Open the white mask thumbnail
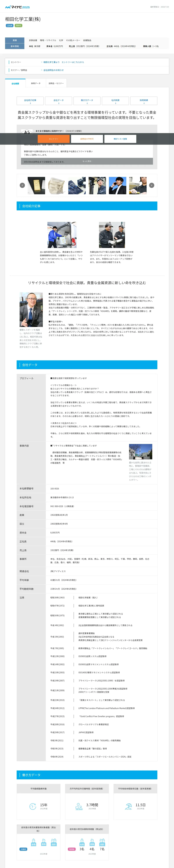 click(57, 185)
